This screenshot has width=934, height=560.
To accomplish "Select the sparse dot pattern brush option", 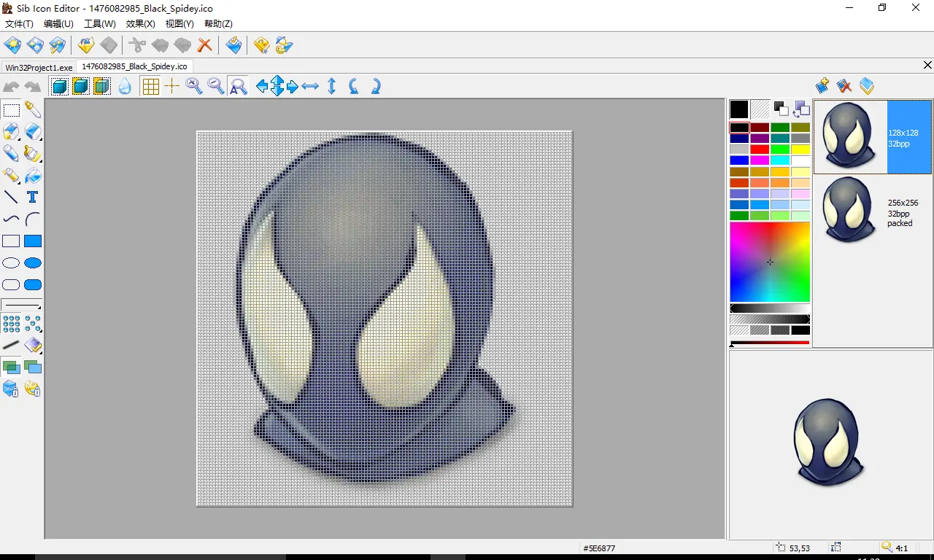I will coord(33,323).
